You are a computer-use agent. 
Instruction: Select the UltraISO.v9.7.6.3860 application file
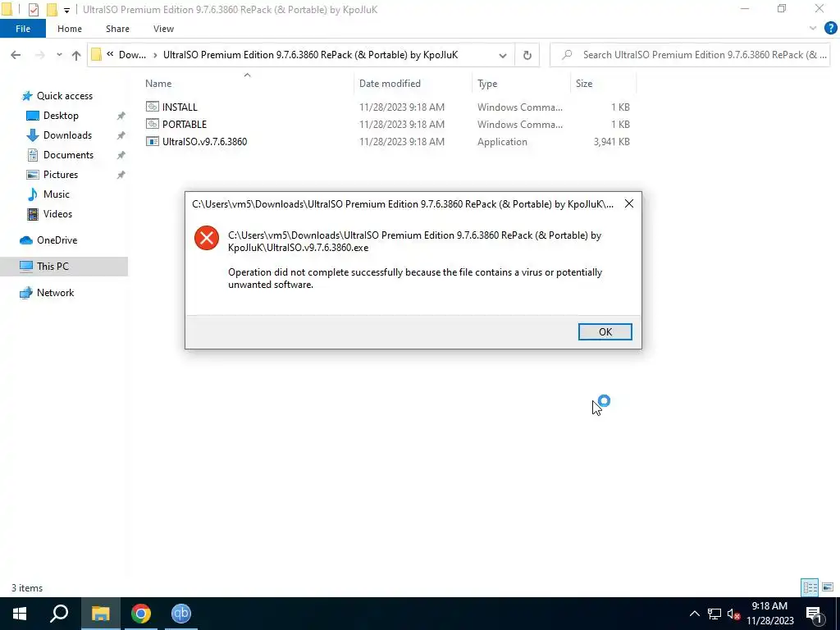click(204, 142)
